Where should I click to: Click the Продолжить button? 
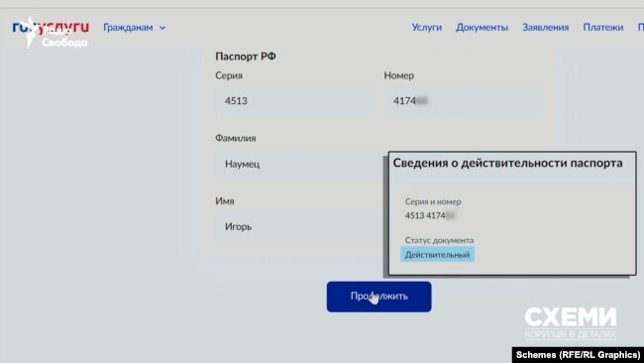tap(378, 297)
